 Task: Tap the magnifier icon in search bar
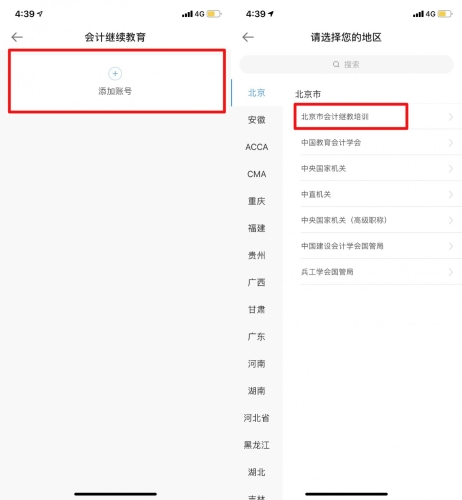click(x=336, y=64)
